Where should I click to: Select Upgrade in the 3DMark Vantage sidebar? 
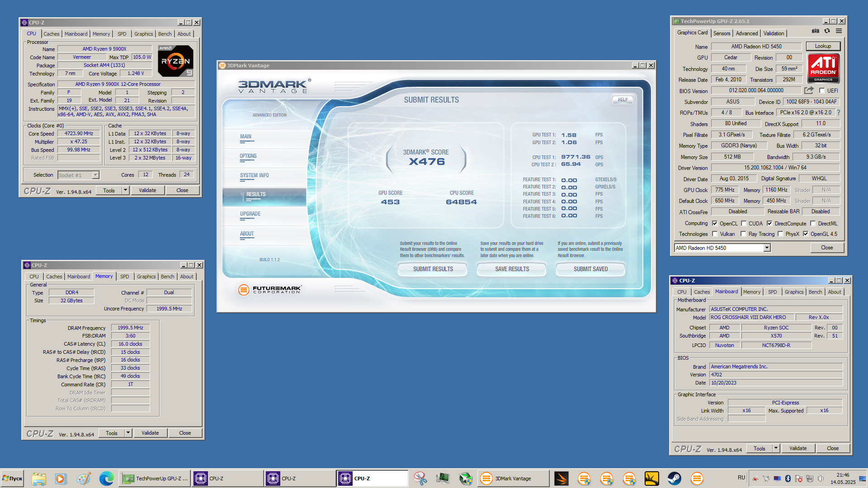(x=250, y=214)
